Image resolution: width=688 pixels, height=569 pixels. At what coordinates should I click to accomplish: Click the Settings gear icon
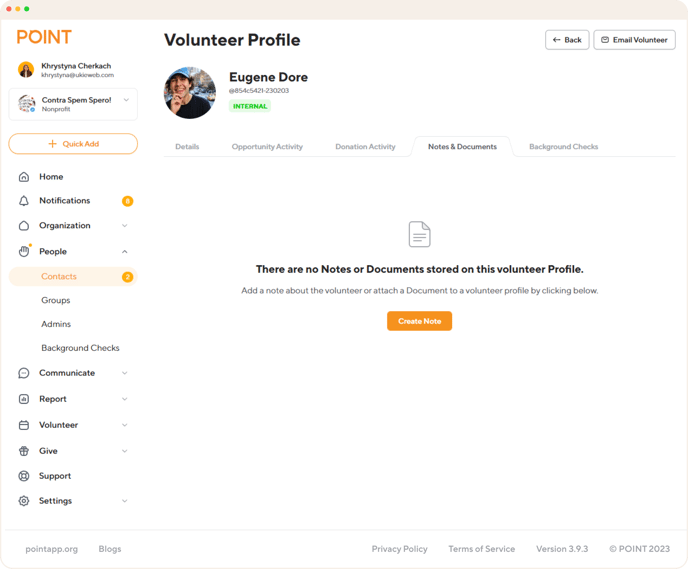click(x=24, y=501)
